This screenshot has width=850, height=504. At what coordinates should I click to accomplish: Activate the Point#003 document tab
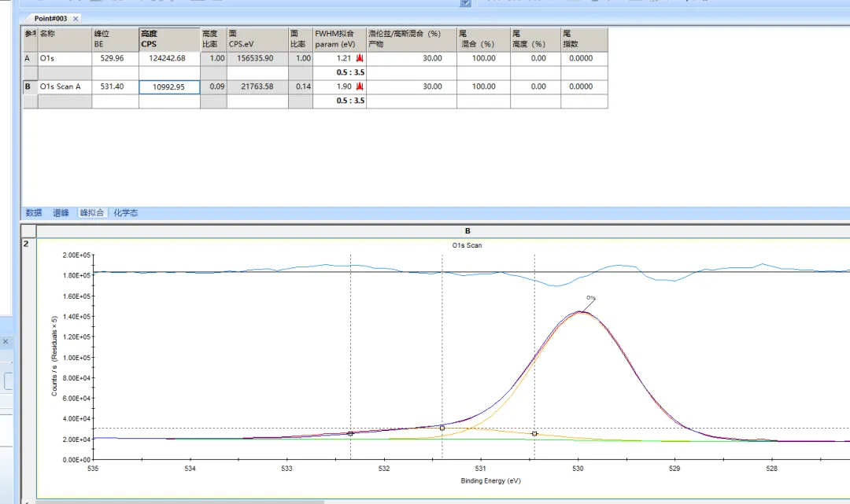(x=51, y=18)
